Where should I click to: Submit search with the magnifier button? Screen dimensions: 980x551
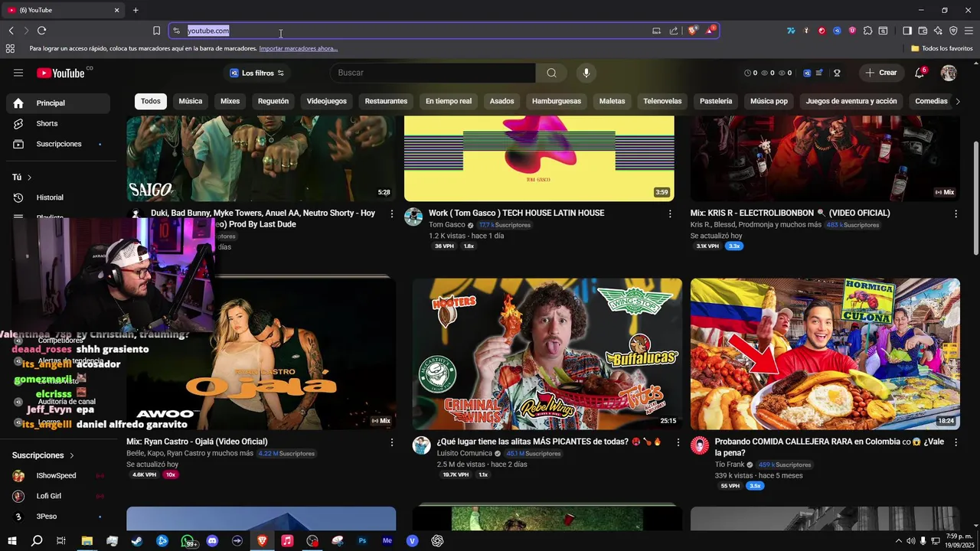(x=551, y=73)
